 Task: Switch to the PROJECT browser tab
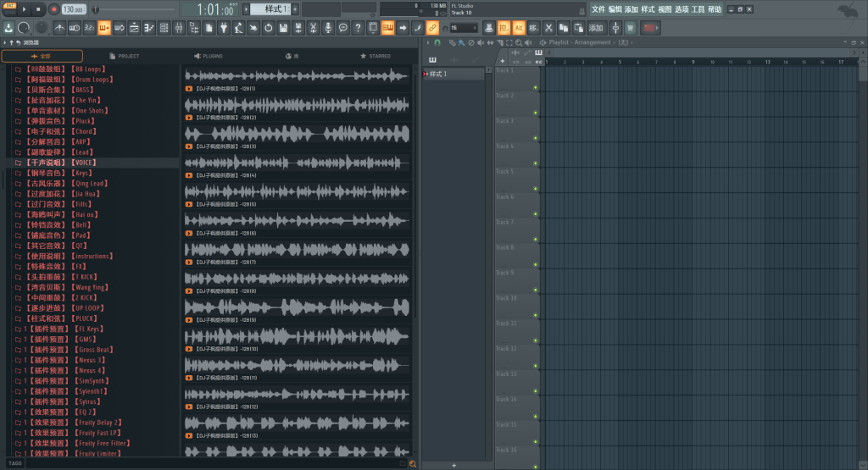(125, 56)
